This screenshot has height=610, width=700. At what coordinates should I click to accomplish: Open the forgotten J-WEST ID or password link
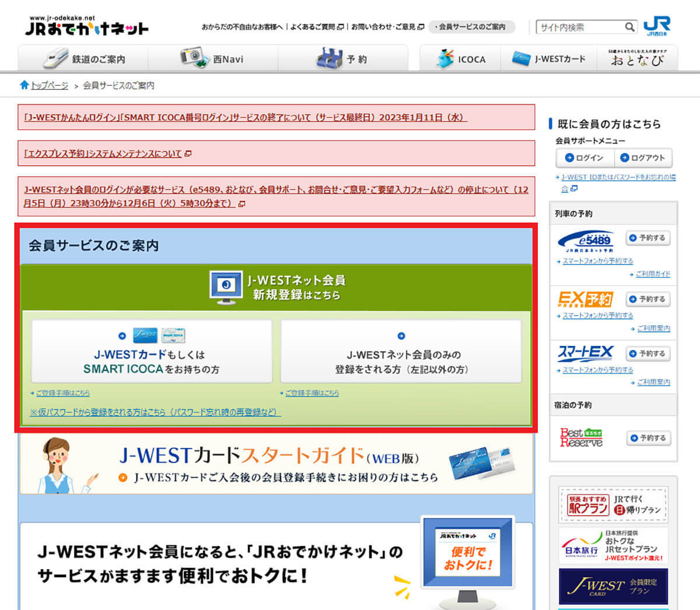click(618, 183)
